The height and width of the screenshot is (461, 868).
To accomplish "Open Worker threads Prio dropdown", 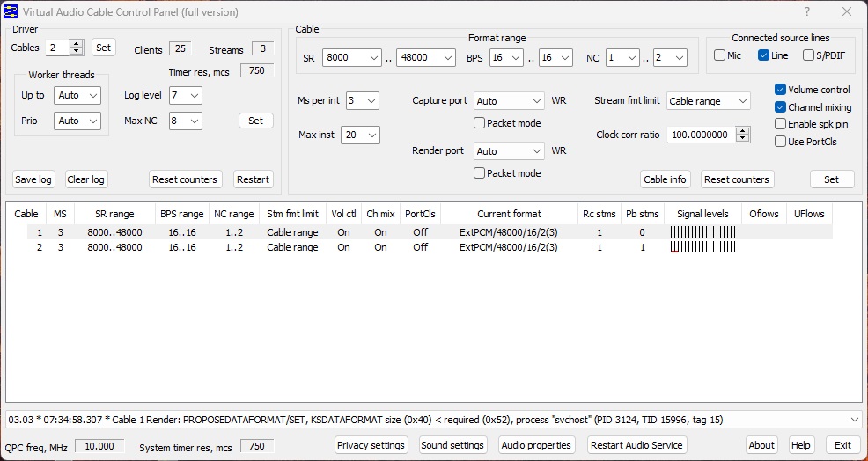I will tap(77, 121).
